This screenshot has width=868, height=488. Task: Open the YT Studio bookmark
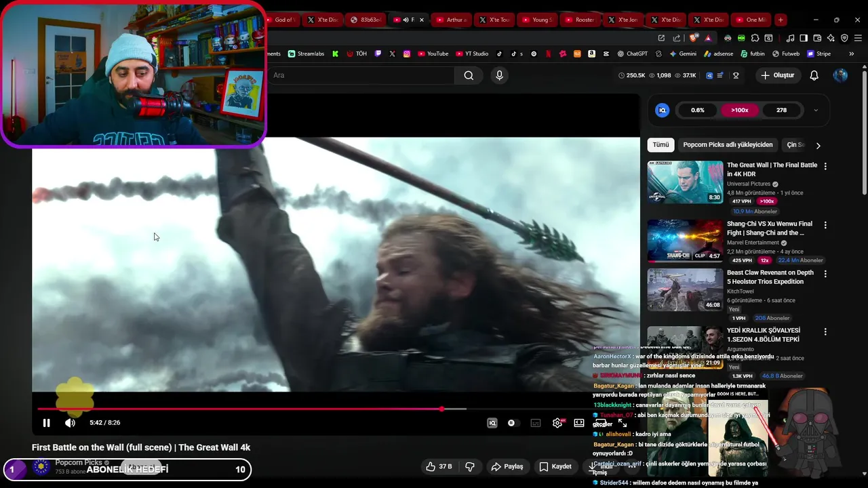(x=472, y=54)
